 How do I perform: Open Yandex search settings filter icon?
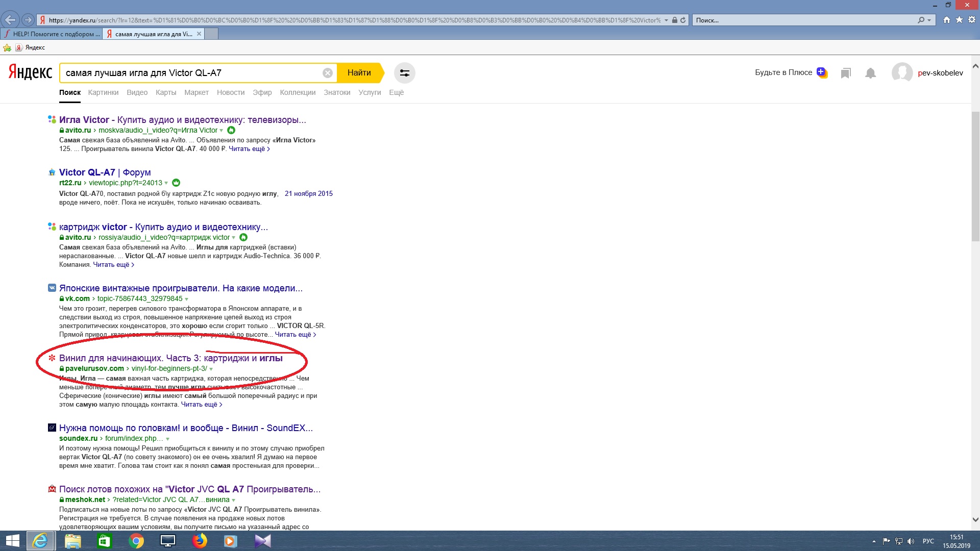coord(404,73)
